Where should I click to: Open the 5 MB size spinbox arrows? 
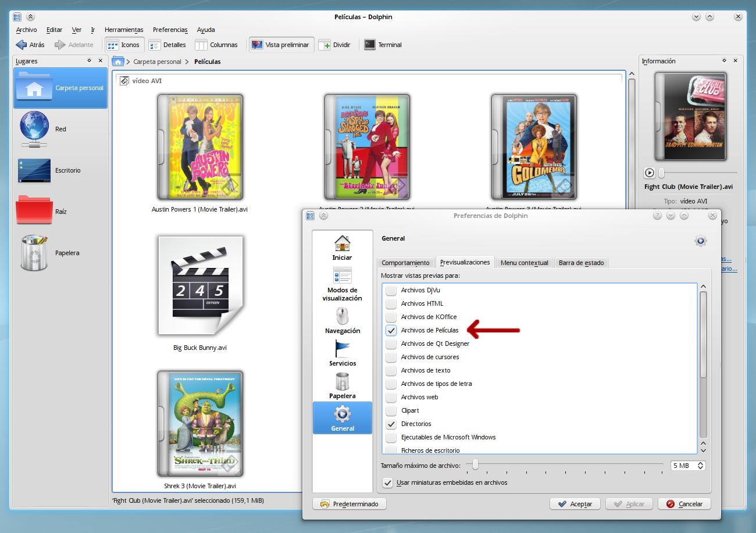tap(700, 466)
